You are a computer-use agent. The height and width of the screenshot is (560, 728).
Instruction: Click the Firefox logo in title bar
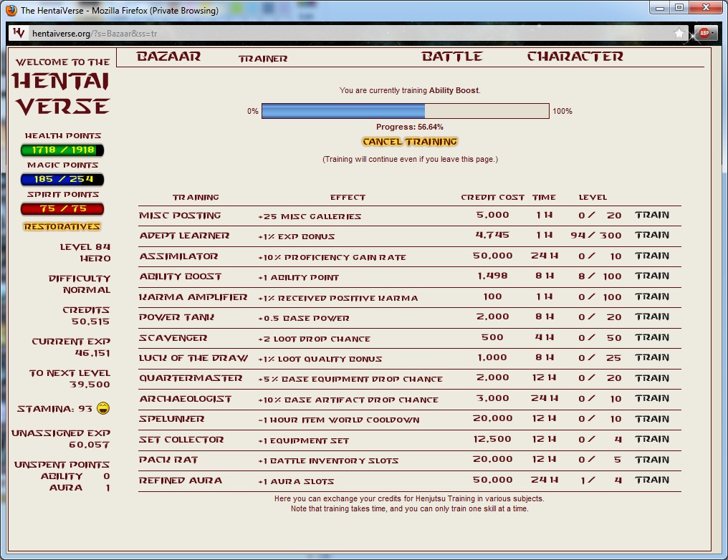[x=11, y=10]
